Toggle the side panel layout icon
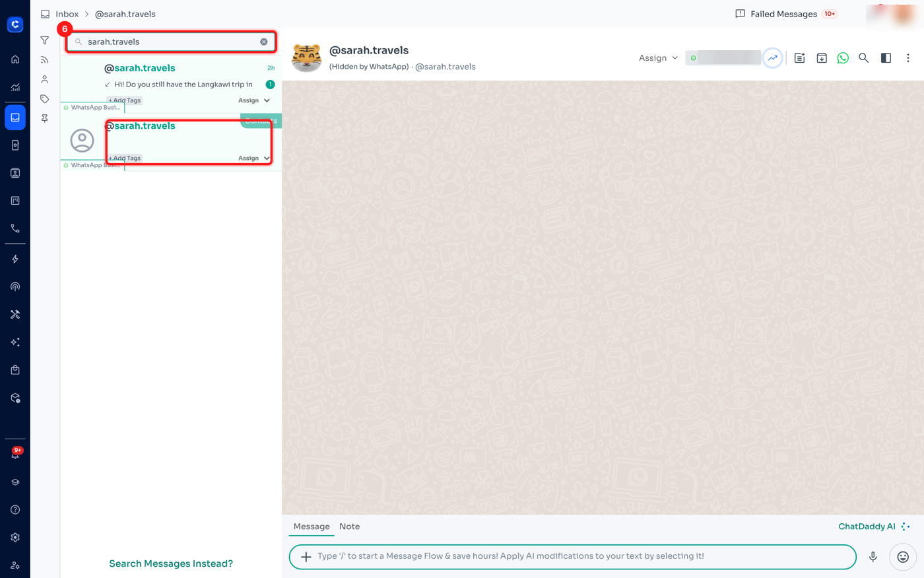 [x=886, y=58]
